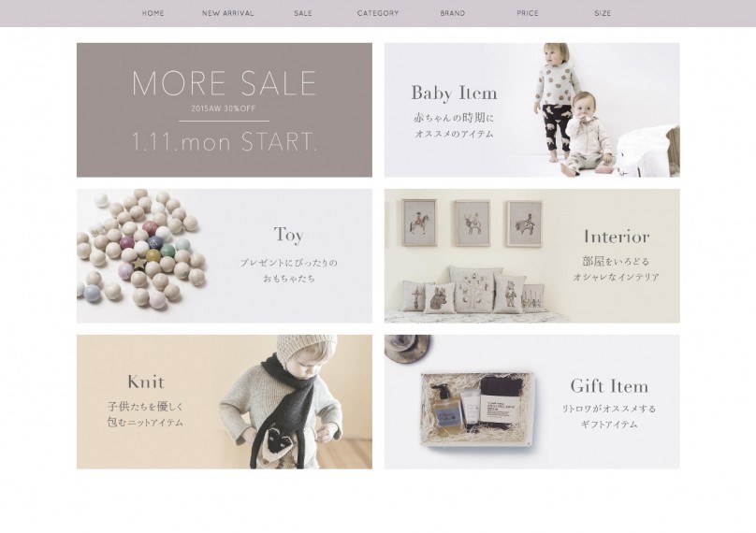The image size is (756, 533).
Task: Open the Toy category title
Action: coord(289,235)
